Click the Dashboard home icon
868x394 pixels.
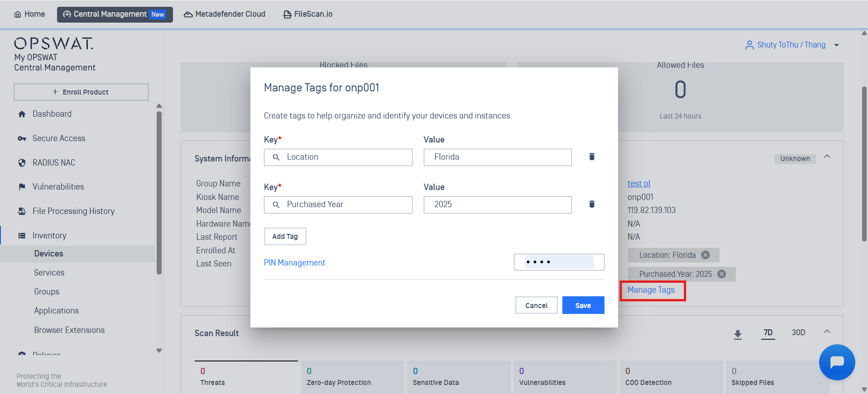22,114
